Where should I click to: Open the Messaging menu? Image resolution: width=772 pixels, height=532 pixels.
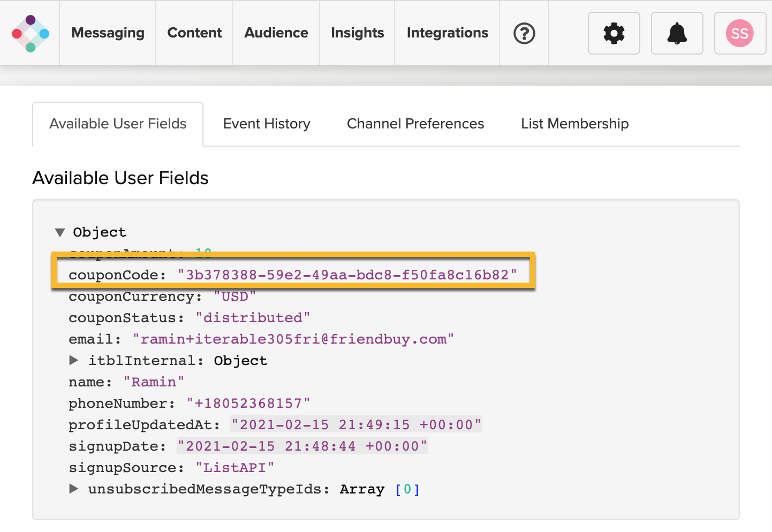(108, 33)
